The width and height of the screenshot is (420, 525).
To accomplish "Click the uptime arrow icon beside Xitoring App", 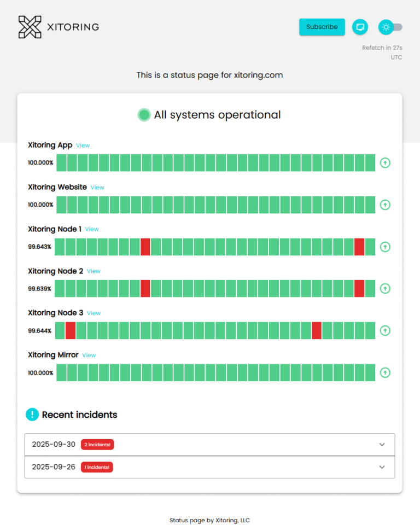I will (x=385, y=162).
